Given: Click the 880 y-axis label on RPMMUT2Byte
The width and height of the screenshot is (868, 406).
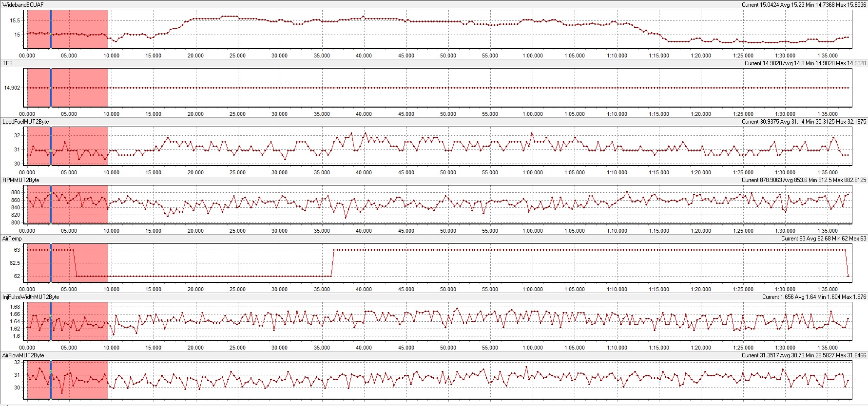Looking at the screenshot, I should coord(16,193).
